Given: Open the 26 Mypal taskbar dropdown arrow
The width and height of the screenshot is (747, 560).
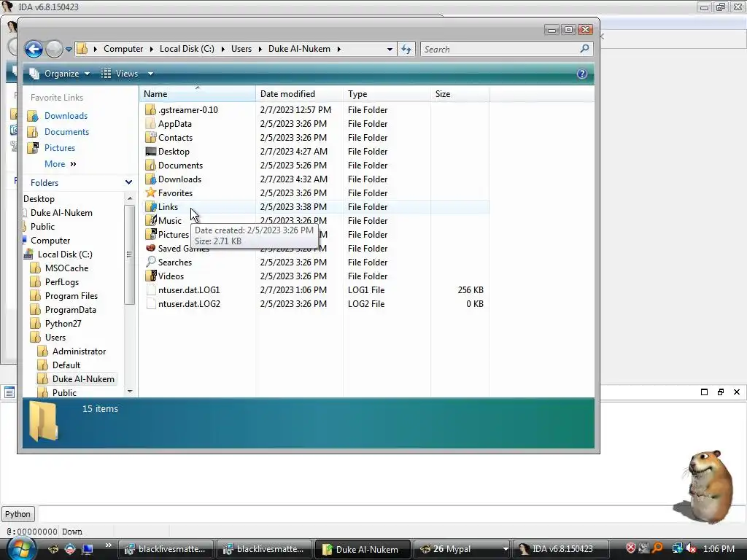Looking at the screenshot, I should (505, 549).
